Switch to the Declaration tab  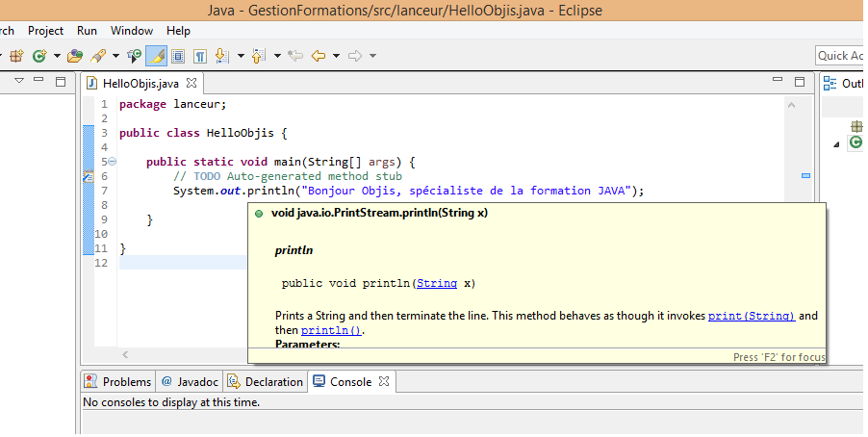click(266, 381)
